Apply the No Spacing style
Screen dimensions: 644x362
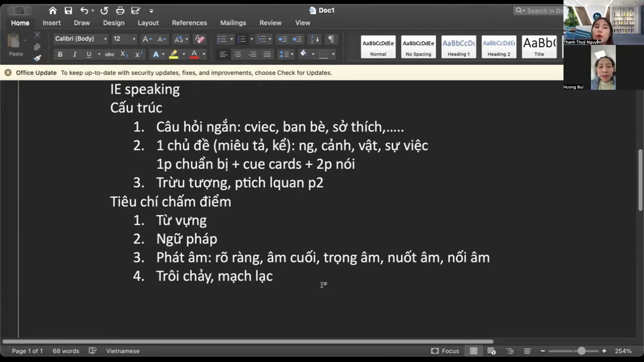[x=418, y=47]
